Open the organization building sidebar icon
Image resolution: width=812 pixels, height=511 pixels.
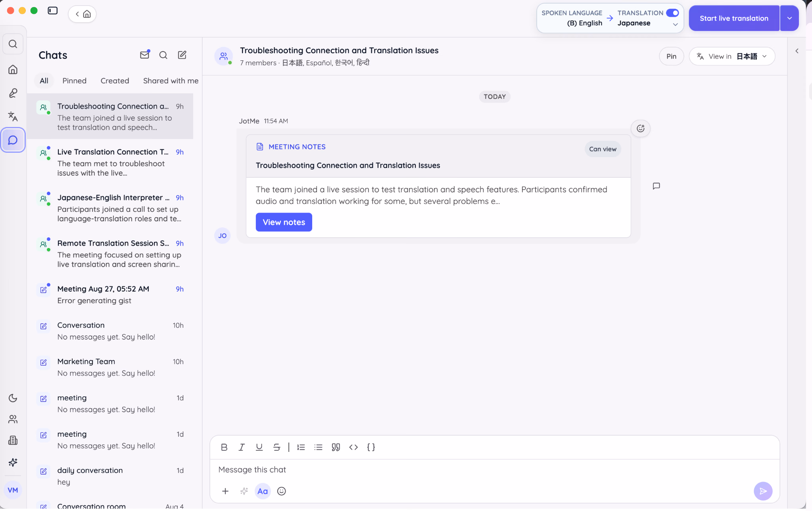click(13, 440)
